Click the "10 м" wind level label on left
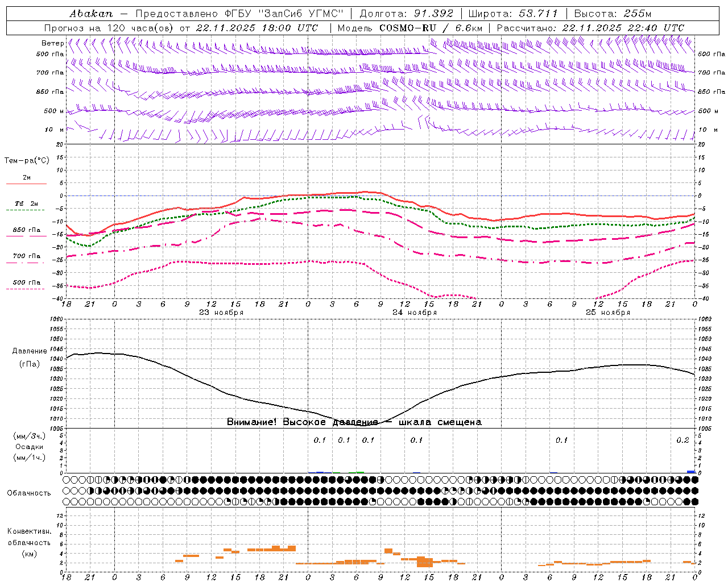This screenshot has width=728, height=582. click(x=54, y=130)
